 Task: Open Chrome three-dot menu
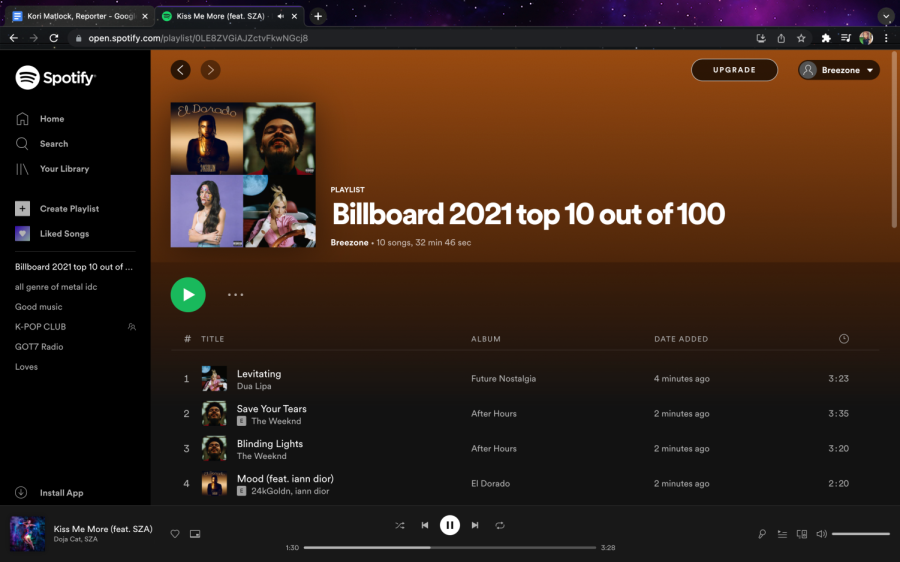point(886,38)
